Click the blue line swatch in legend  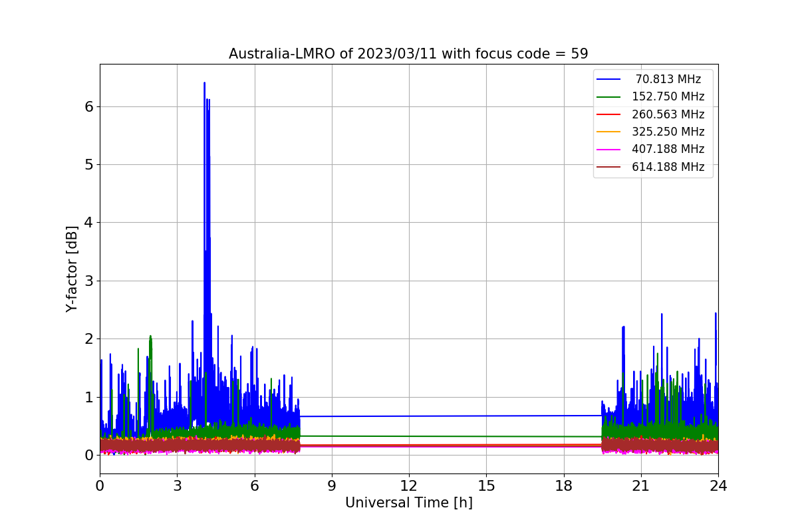tap(608, 79)
